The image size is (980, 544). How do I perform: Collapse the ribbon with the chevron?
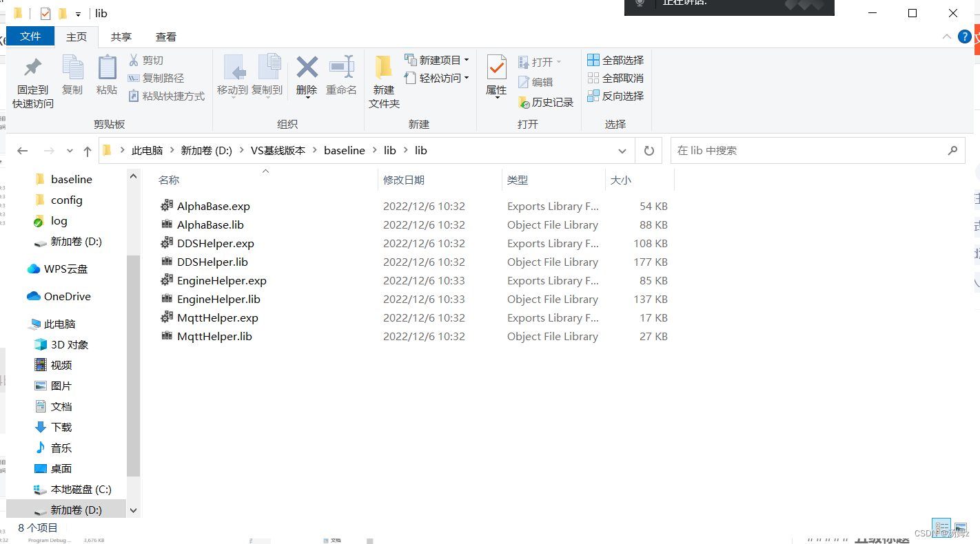tap(948, 36)
